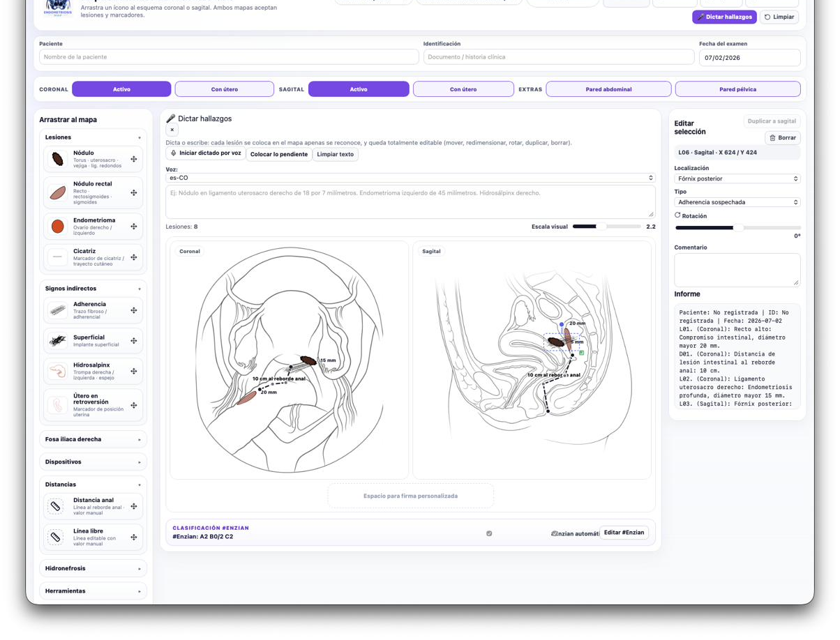
Task: Click Editar #Enzian button
Action: click(x=624, y=533)
